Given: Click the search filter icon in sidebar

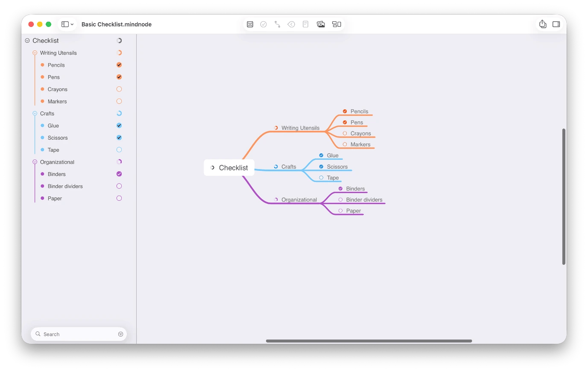Looking at the screenshot, I should click(121, 334).
